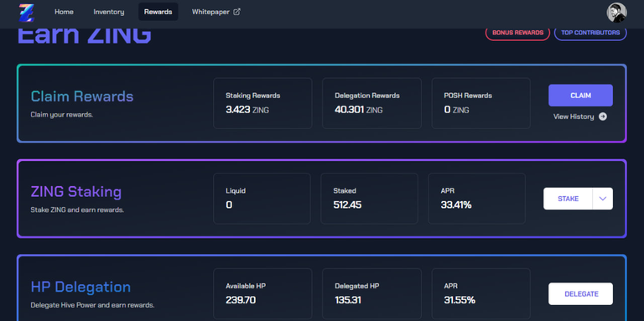Click the POSH Rewards 0 ZING value
This screenshot has height=321, width=644.
(x=456, y=110)
